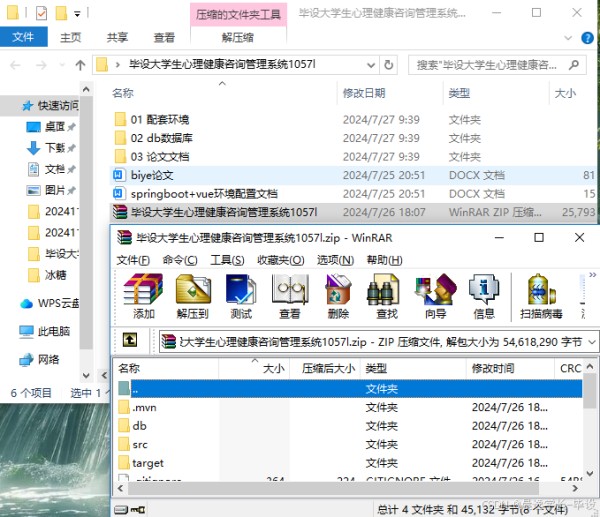Select the src folder in the archive
This screenshot has width=600, height=517.
[140, 445]
